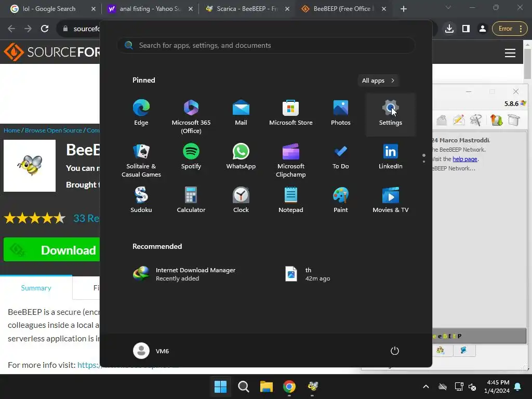Reload the page in Chrome
Image resolution: width=532 pixels, height=399 pixels.
click(45, 29)
